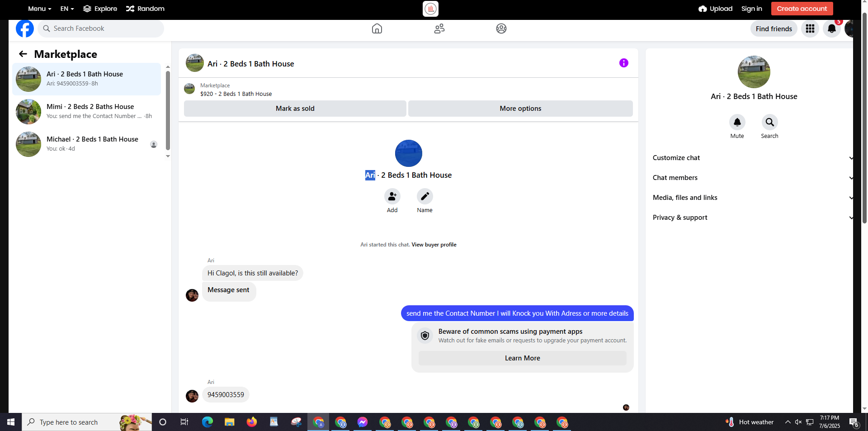Viewport: 868px width, 431px height.
Task: Open File Explorer from the taskbar
Action: point(230,422)
